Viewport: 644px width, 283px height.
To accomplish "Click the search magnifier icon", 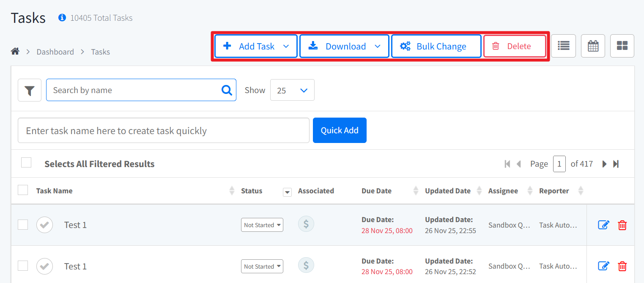I will (227, 90).
